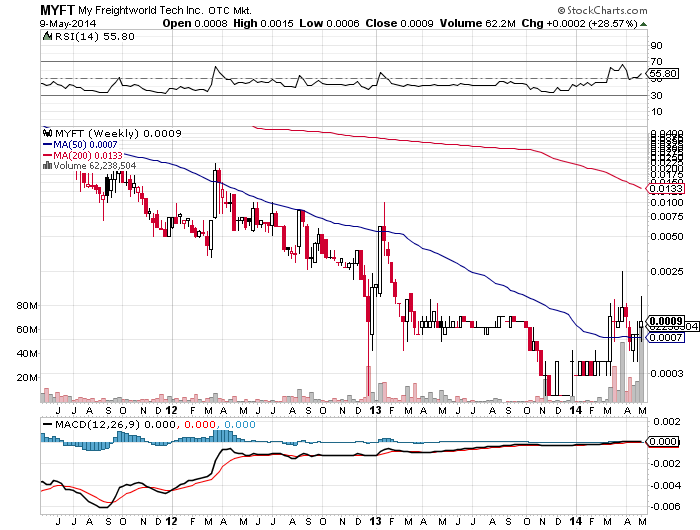The image size is (700, 530).
Task: Click the 0.000 MACD value tag
Action: (x=662, y=442)
